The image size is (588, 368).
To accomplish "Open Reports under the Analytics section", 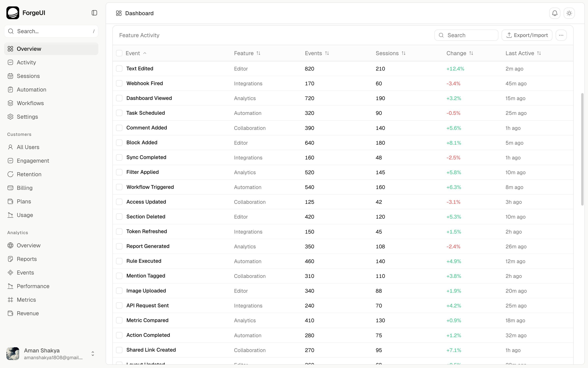I will click(27, 259).
